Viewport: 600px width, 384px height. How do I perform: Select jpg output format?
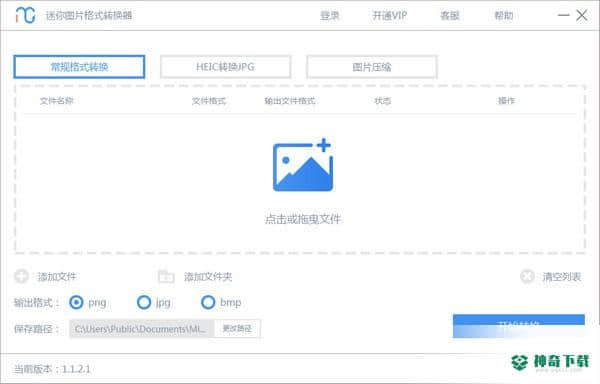point(144,303)
